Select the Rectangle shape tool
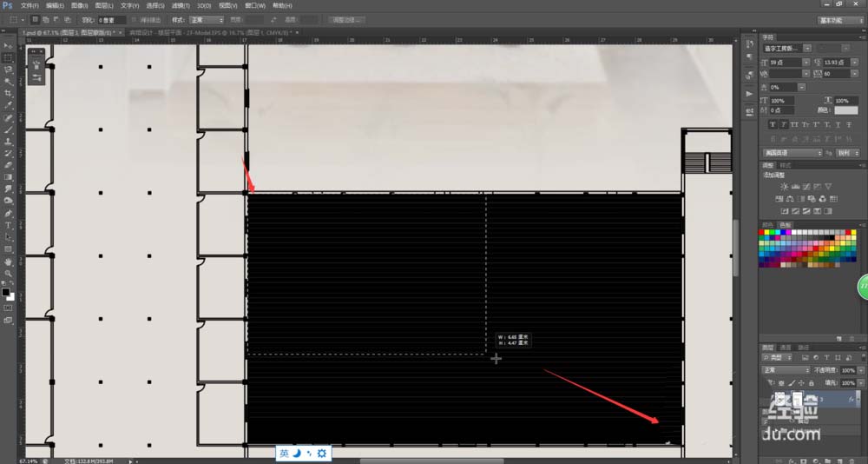The width and height of the screenshot is (868, 464). click(9, 249)
